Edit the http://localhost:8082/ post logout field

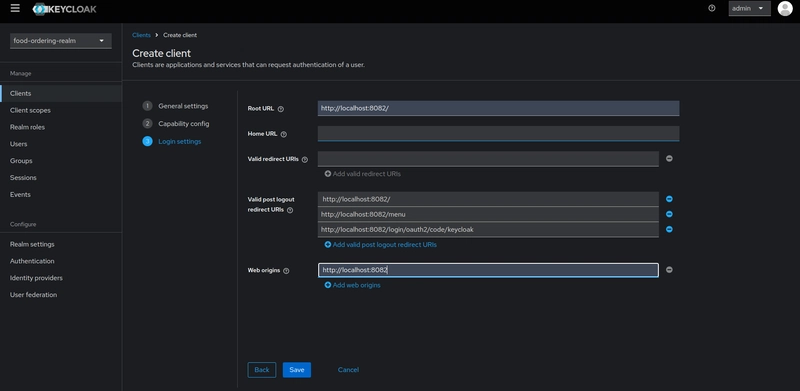[488, 199]
